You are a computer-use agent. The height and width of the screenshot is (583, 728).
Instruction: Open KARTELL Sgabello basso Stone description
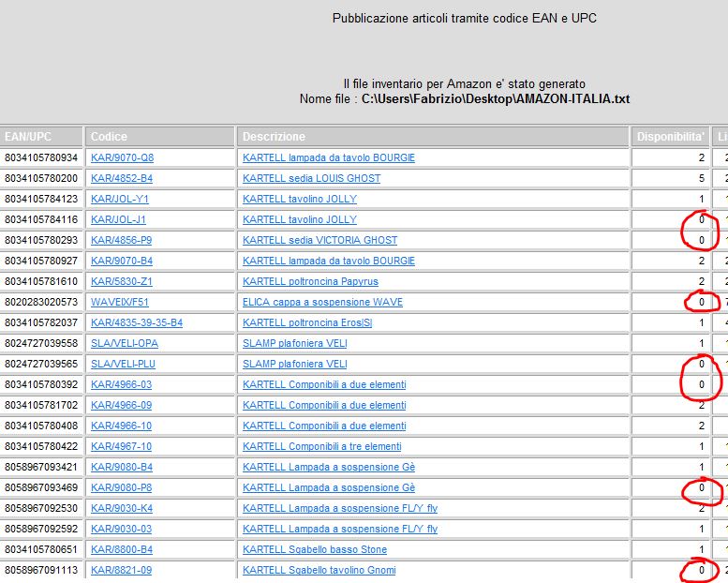[x=315, y=549]
